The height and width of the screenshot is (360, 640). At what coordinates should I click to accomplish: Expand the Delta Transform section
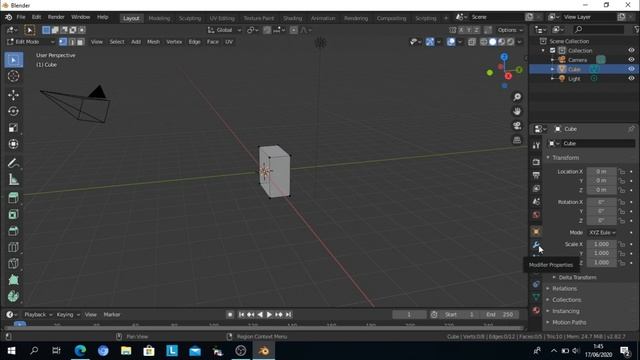click(577, 277)
